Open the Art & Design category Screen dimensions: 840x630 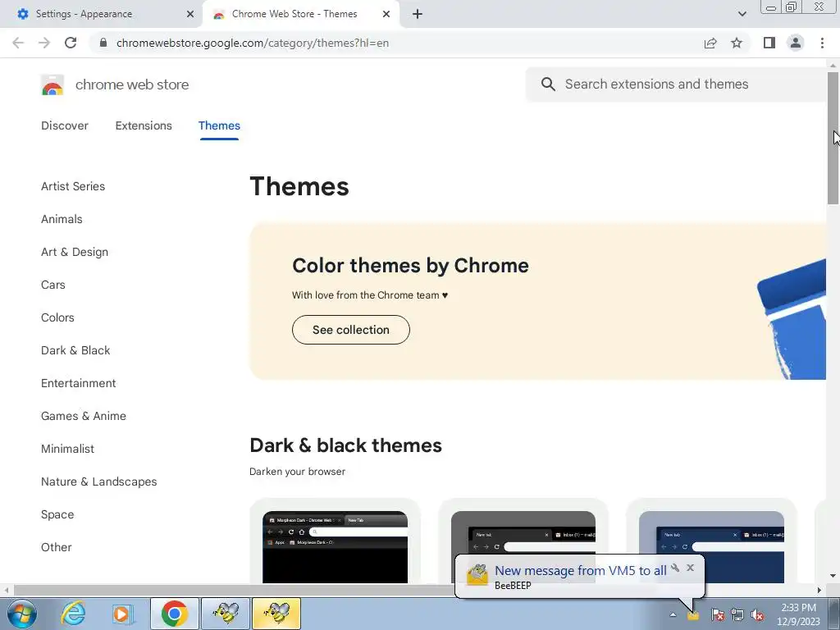pos(75,252)
